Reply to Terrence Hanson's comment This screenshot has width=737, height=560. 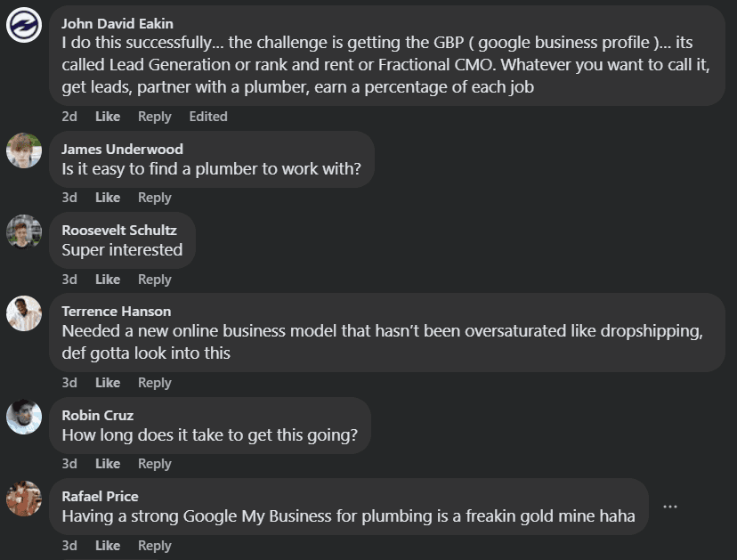pyautogui.click(x=155, y=383)
